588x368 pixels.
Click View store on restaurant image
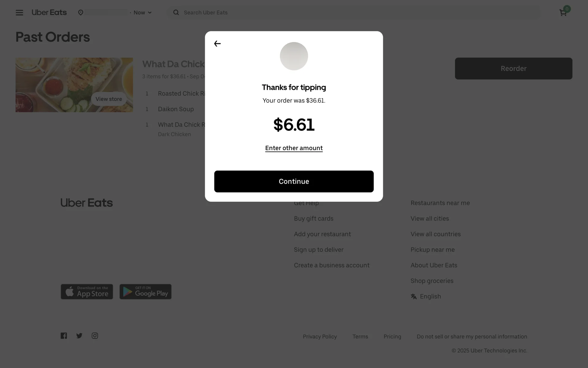click(x=109, y=99)
